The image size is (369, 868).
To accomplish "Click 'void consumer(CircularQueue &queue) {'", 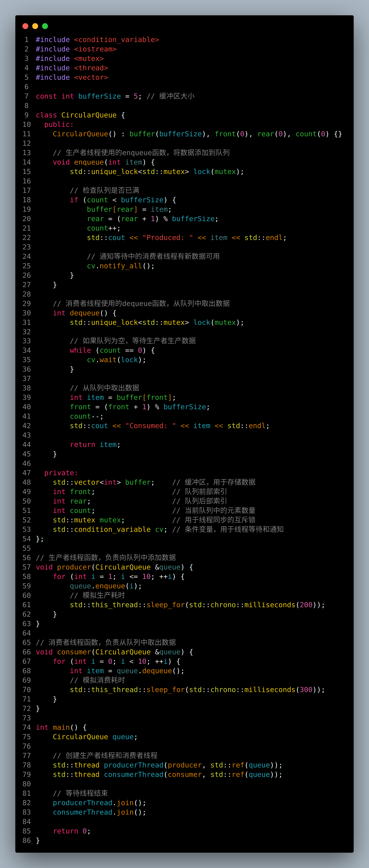I will pos(115,653).
